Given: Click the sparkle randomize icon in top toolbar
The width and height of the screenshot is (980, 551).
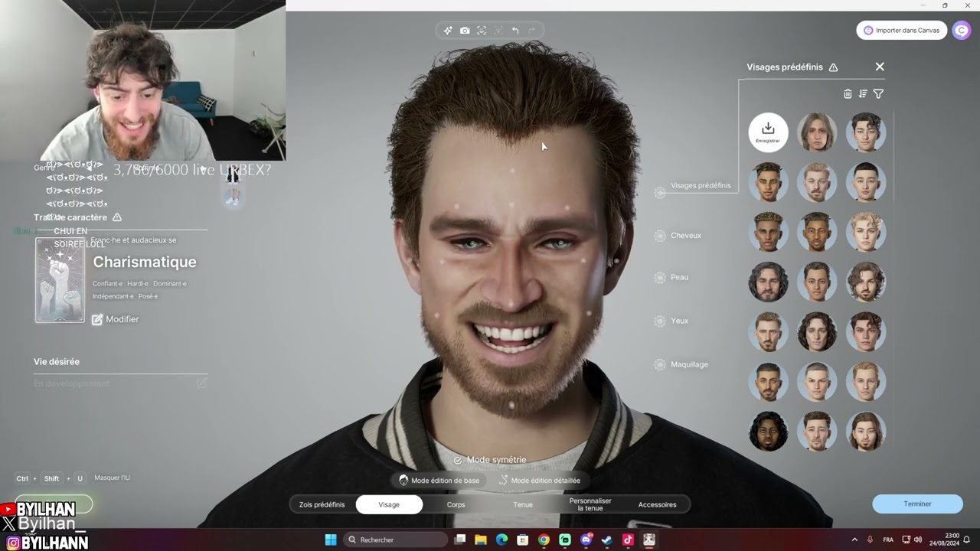Looking at the screenshot, I should tap(448, 31).
